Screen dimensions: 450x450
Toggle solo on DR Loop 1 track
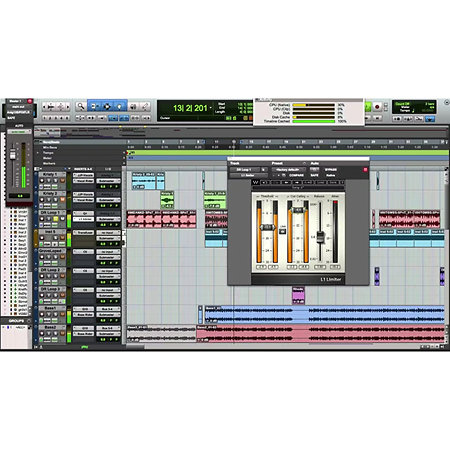pyautogui.click(x=55, y=219)
